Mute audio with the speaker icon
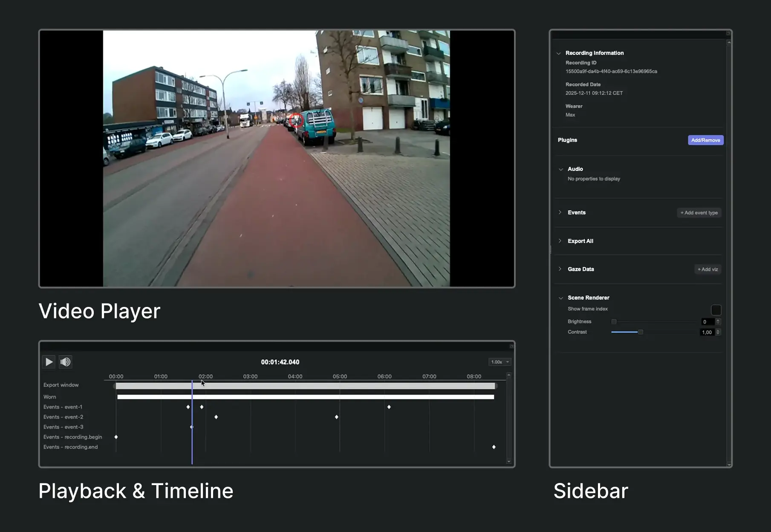Screen dimensions: 771x532 65,362
